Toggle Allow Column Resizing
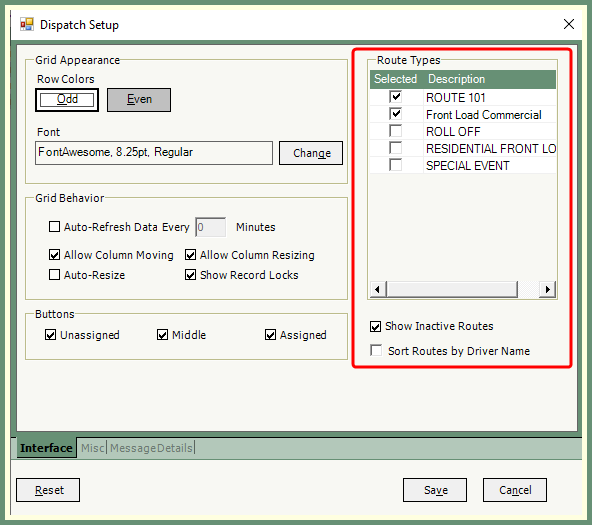 [190, 255]
